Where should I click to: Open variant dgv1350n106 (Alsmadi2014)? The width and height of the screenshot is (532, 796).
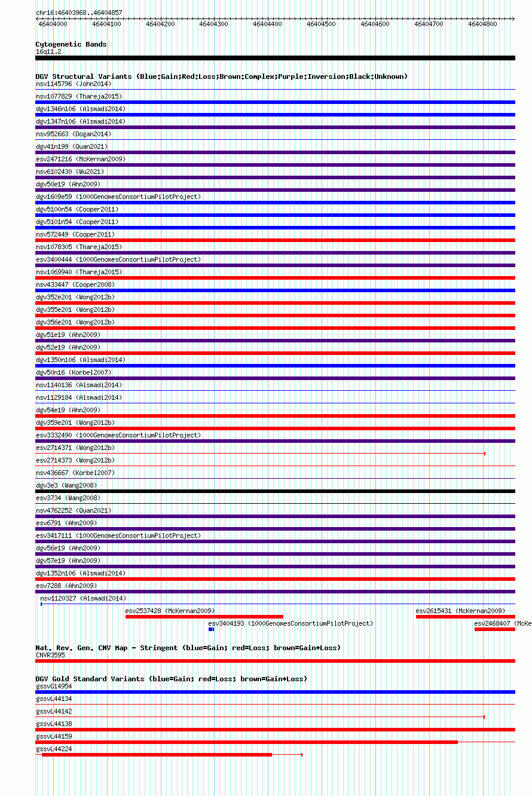point(81,360)
